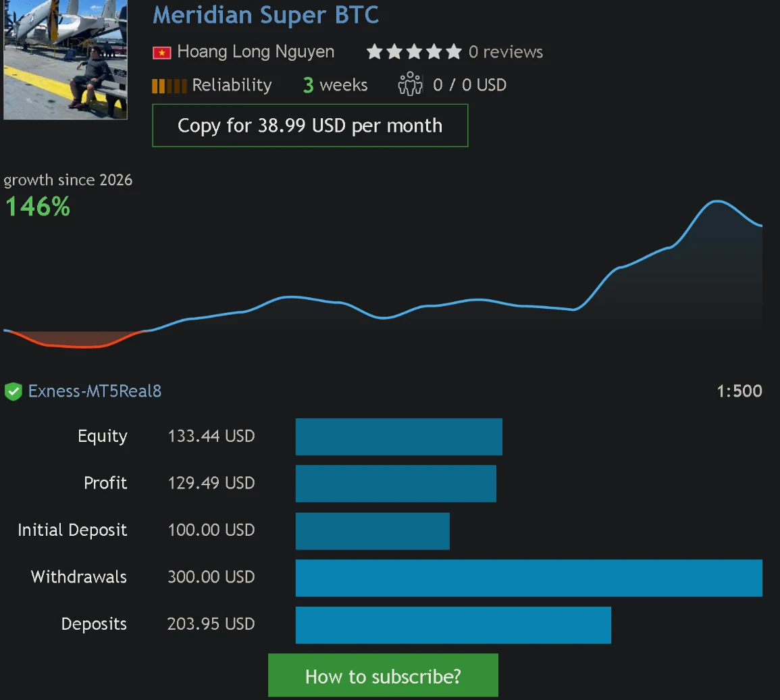
Task: Click Copy for 38.99 USD per month
Action: coord(310,126)
